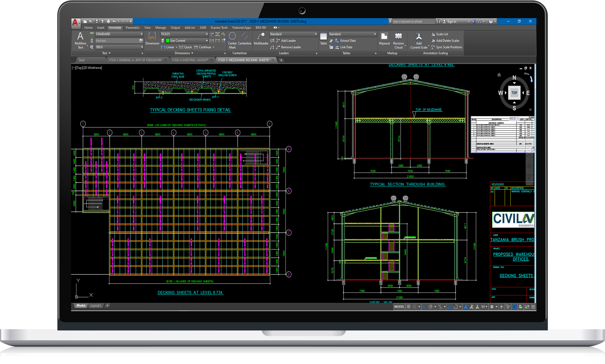
Task: Select the Wipeout tool
Action: tap(384, 39)
